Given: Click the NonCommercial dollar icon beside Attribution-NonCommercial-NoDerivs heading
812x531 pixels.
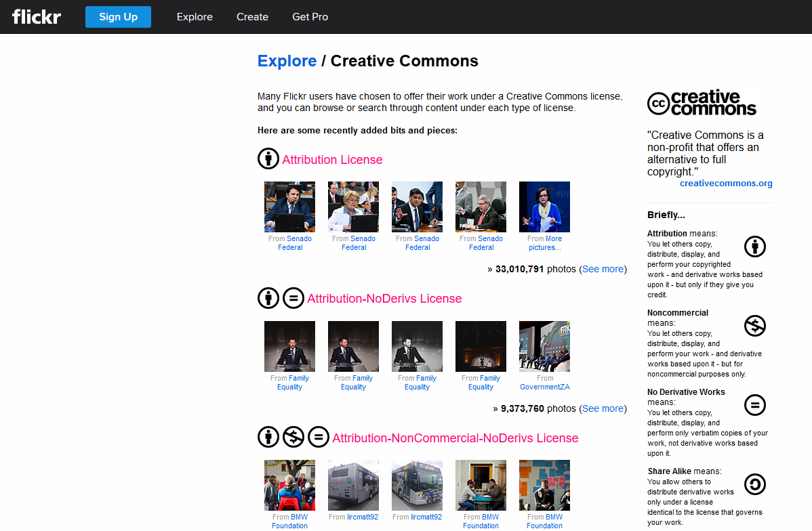Looking at the screenshot, I should click(293, 437).
